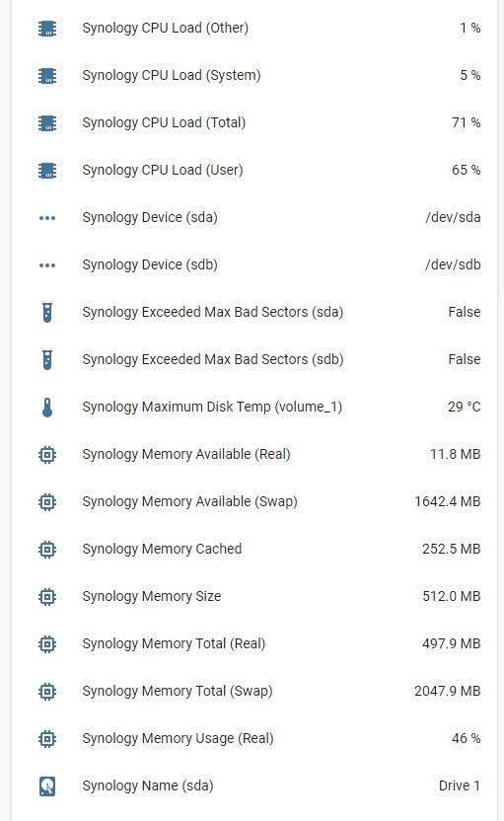Open Synology Memory Total (Real) entity

(254, 644)
